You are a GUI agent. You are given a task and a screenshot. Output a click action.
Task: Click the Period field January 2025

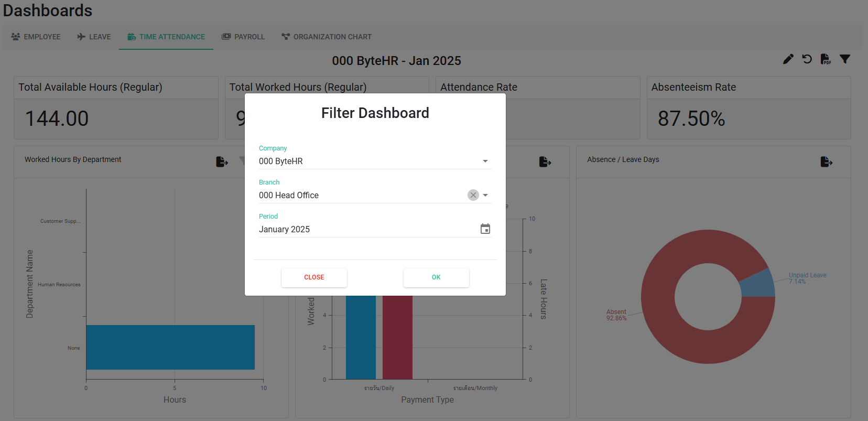click(375, 229)
